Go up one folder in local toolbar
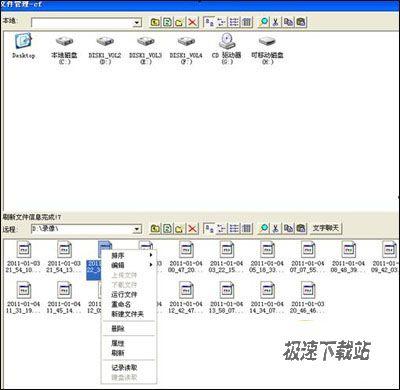 (155, 22)
